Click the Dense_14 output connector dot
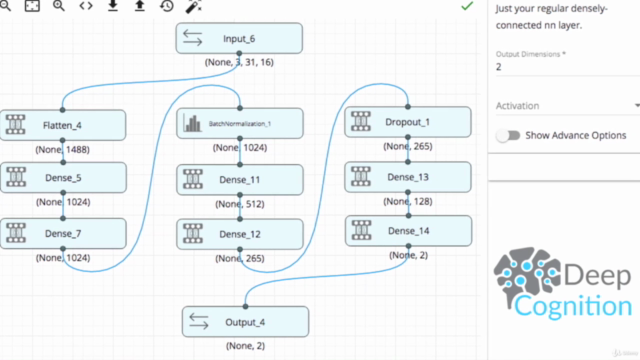Screen dimensions: 640x360 409,246
